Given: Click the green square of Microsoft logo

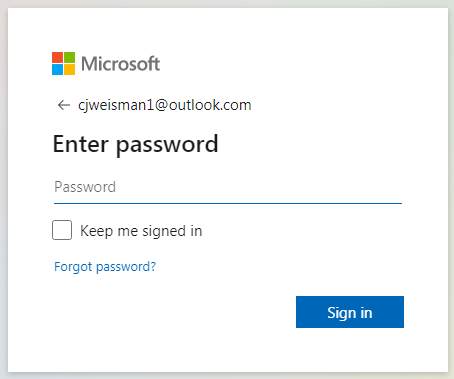Looking at the screenshot, I should click(x=69, y=57).
